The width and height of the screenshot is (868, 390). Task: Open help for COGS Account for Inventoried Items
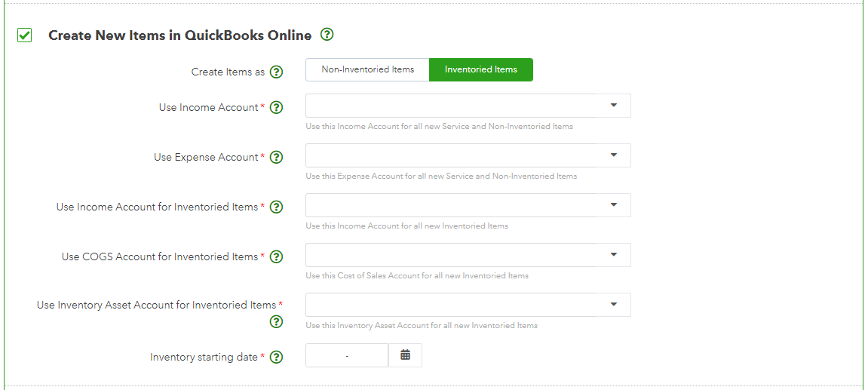click(276, 257)
